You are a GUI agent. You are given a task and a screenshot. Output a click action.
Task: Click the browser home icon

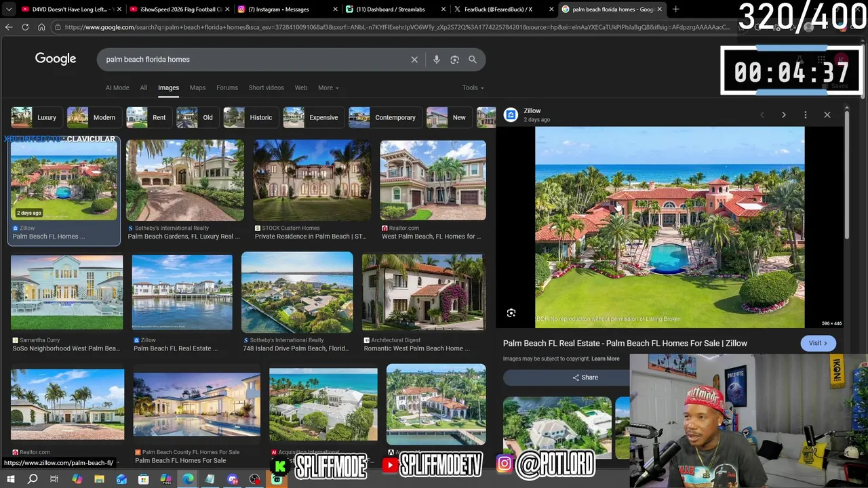[x=41, y=27]
